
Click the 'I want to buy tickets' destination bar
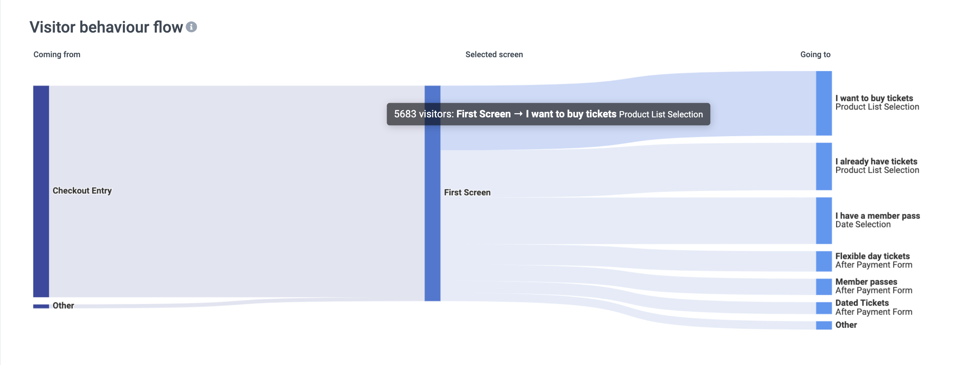pyautogui.click(x=824, y=103)
